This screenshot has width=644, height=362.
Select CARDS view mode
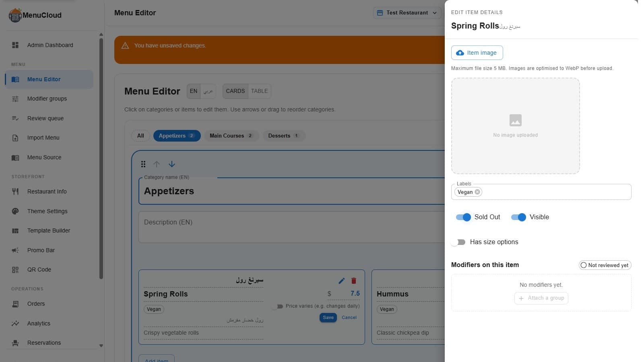(x=235, y=91)
